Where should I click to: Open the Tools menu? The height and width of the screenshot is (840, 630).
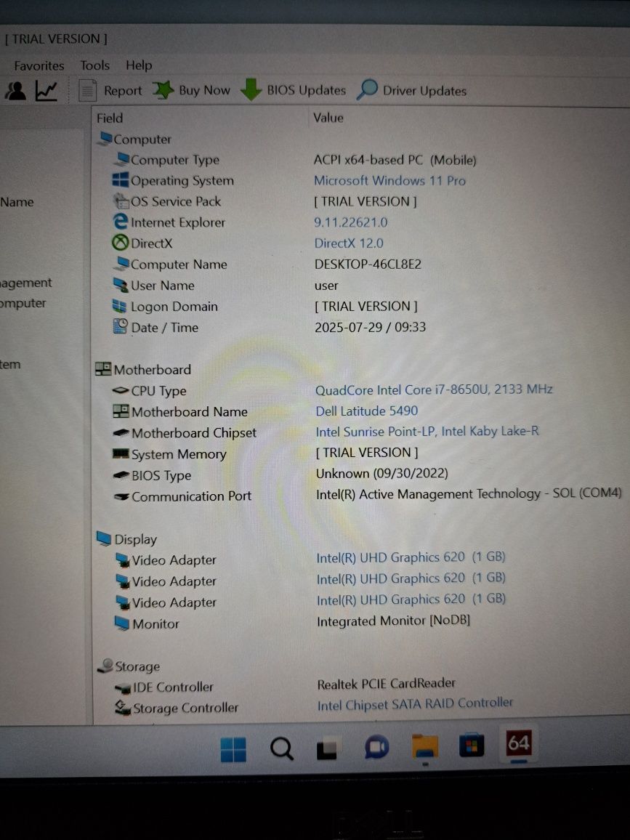click(94, 65)
